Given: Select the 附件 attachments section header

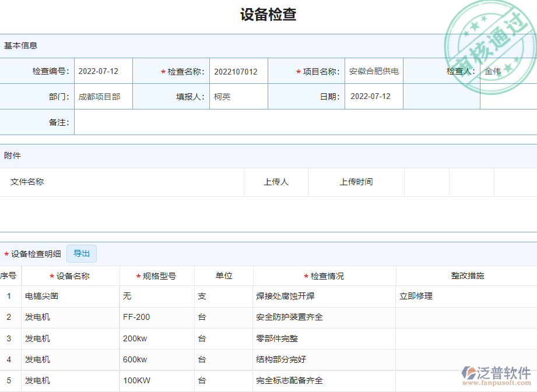Looking at the screenshot, I should pos(11,156).
